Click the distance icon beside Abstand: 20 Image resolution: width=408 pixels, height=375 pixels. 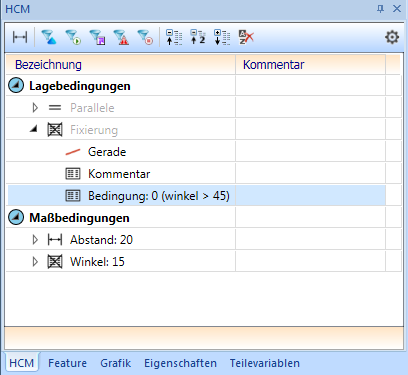click(x=55, y=240)
